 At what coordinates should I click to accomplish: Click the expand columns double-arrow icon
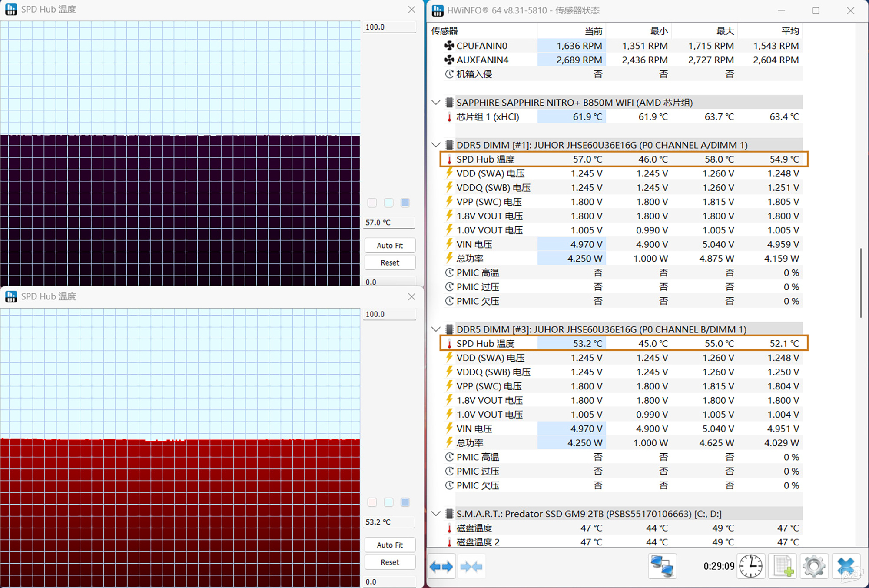click(x=441, y=566)
